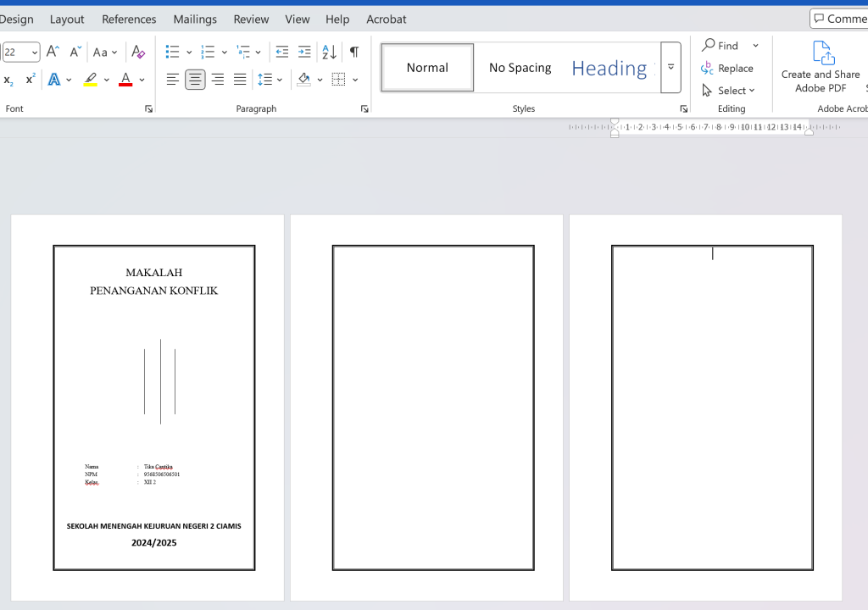Apply the yellow text highlight color

pos(91,80)
